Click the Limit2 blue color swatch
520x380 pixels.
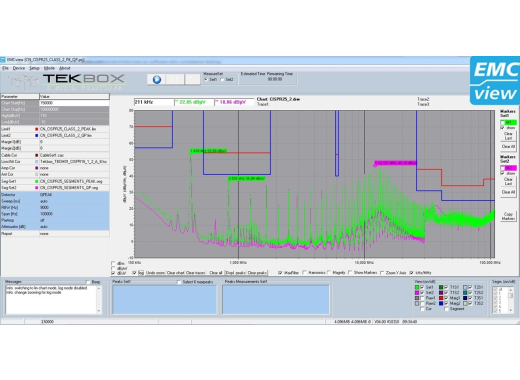click(x=37, y=136)
